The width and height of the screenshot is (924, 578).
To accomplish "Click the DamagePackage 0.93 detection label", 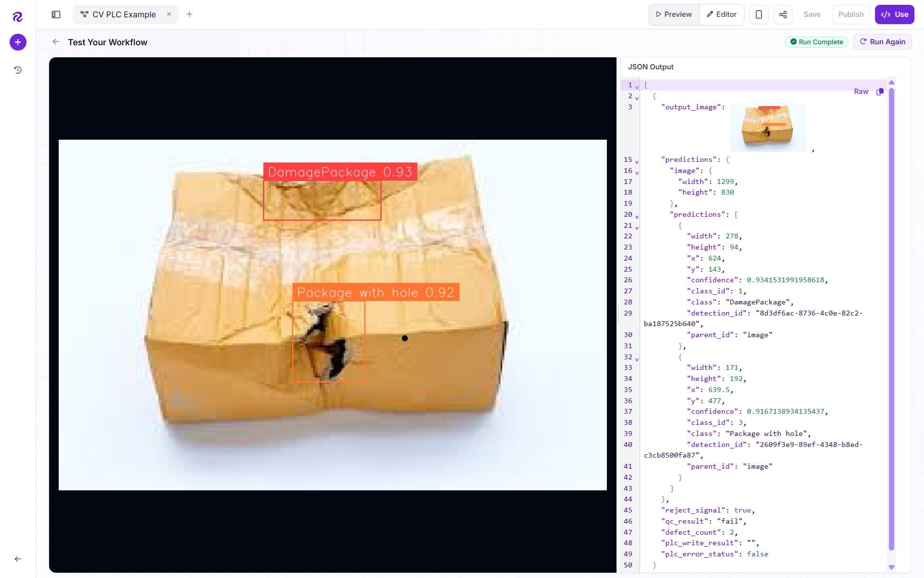I will (x=340, y=172).
